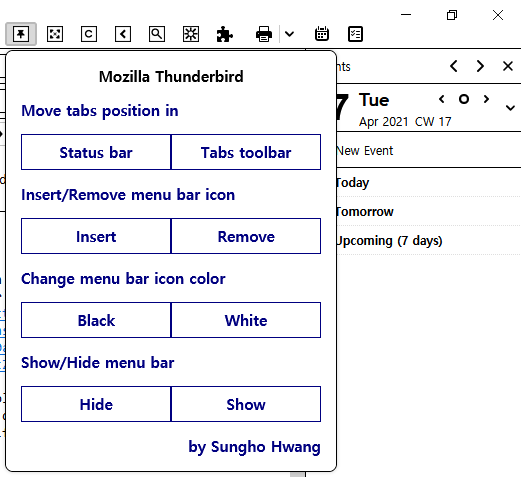
Task: Click the boxed left-chevron toolbar icon
Action: click(x=123, y=34)
